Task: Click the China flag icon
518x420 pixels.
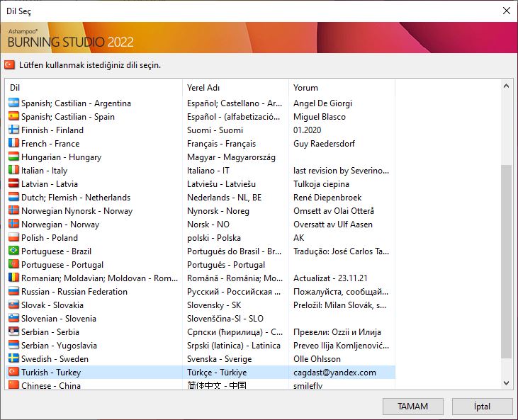Action: pyautogui.click(x=13, y=385)
